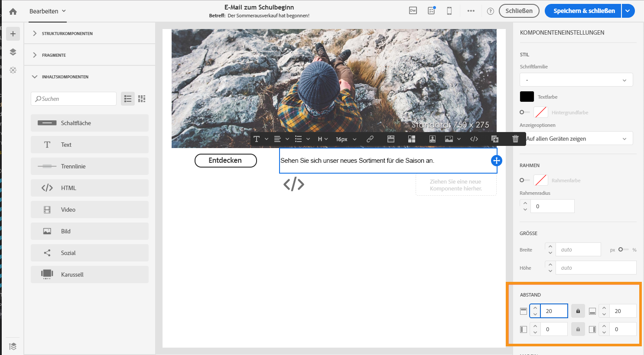This screenshot has width=644, height=355.
Task: Expand the Strukturkomponenten section
Action: click(x=90, y=33)
